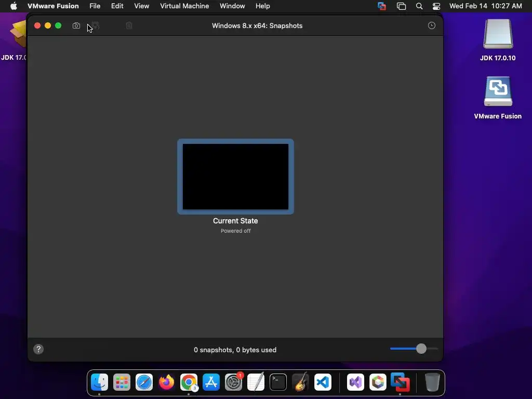Click the Windows 8.x x64: Snapshots title
Viewport: 532px width, 399px height.
(257, 26)
